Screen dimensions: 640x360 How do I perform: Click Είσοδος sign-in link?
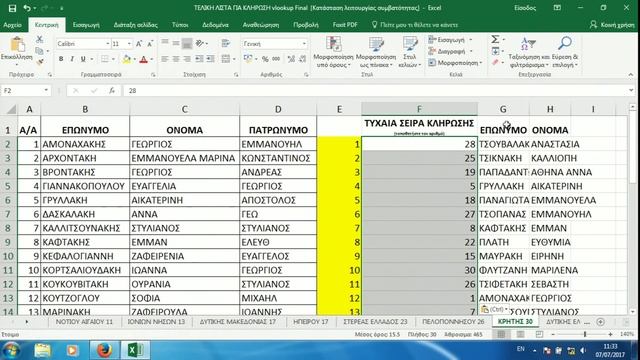525,8
